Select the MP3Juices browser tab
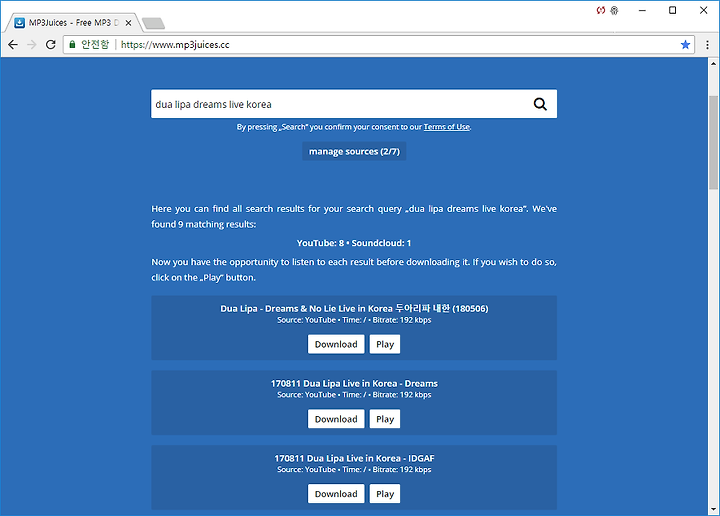Viewport: 720px width, 516px height. [73, 22]
